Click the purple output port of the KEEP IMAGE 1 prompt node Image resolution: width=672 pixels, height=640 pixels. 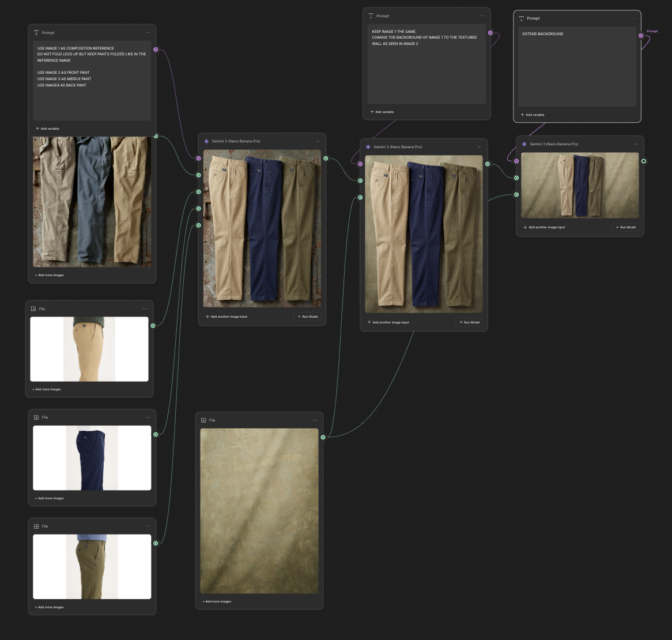coord(490,33)
